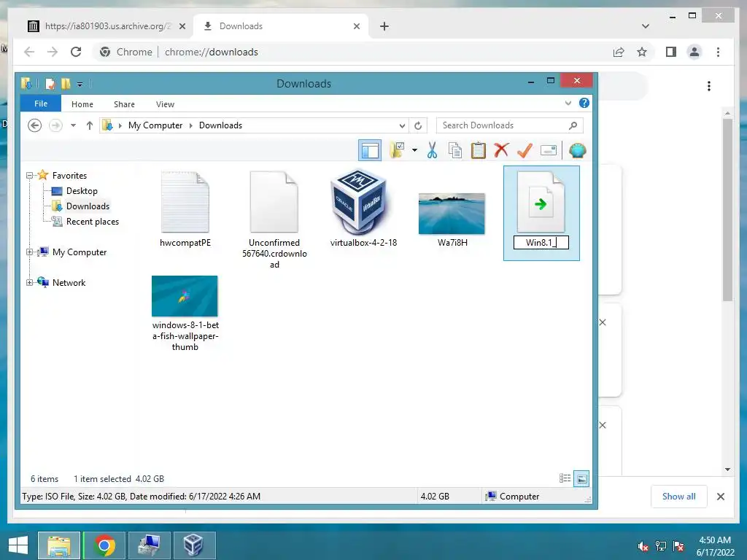Open the folder options dropdown arrow

414,150
